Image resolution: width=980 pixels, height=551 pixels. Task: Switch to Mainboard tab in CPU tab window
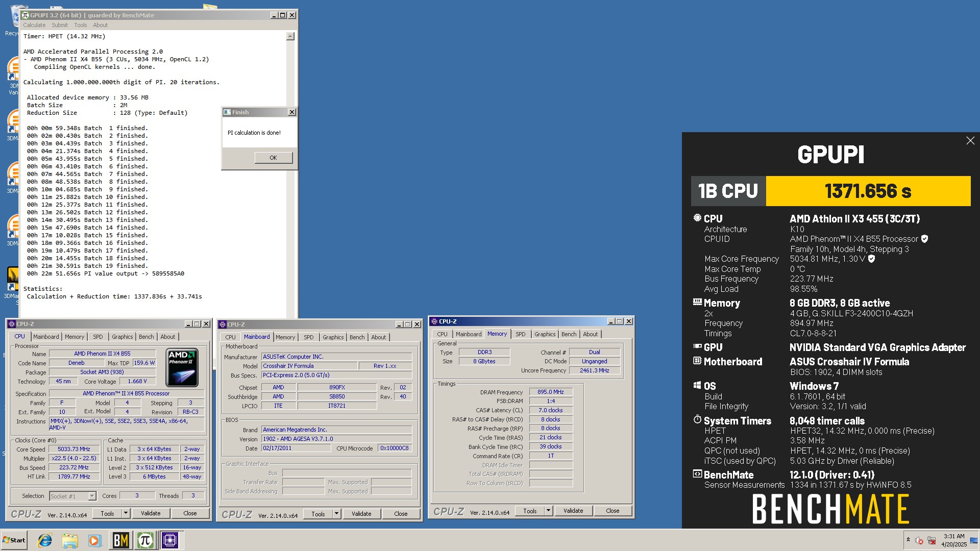46,337
